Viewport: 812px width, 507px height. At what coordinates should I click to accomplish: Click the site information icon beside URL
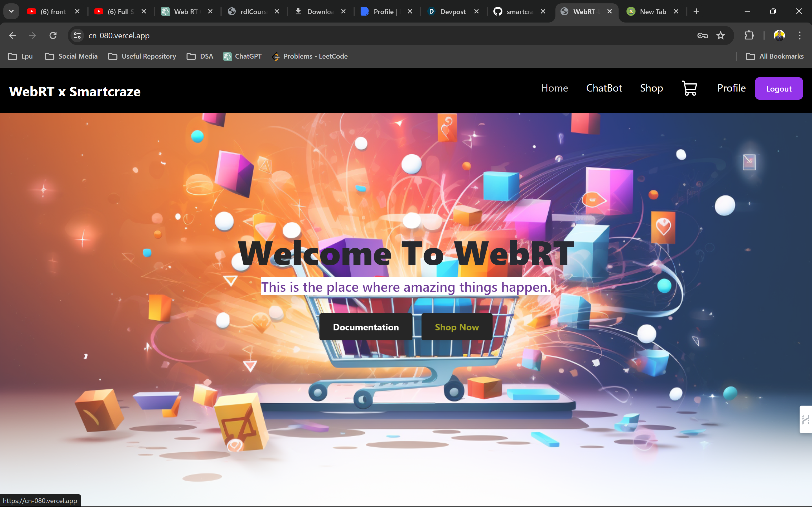[78, 35]
